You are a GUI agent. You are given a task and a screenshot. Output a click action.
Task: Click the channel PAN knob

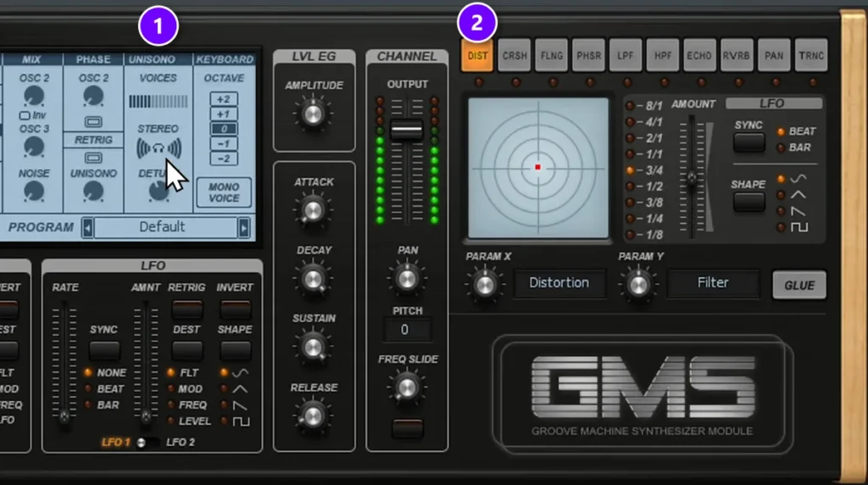407,278
